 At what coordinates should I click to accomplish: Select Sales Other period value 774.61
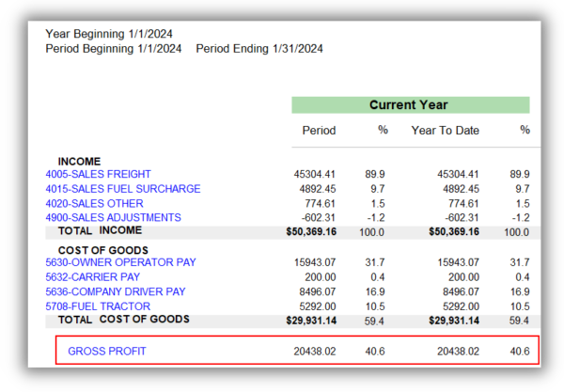coord(320,204)
